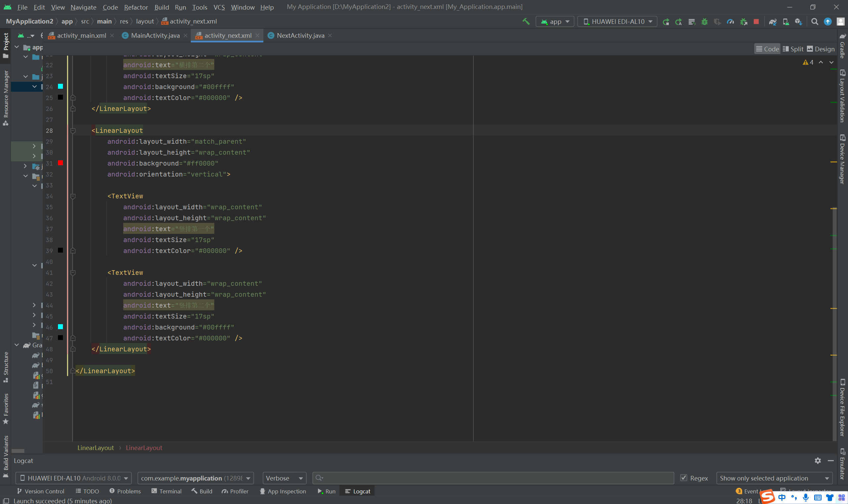Screen dimensions: 848x504
Task: Open the Profiler tool window button
Action: click(235, 491)
